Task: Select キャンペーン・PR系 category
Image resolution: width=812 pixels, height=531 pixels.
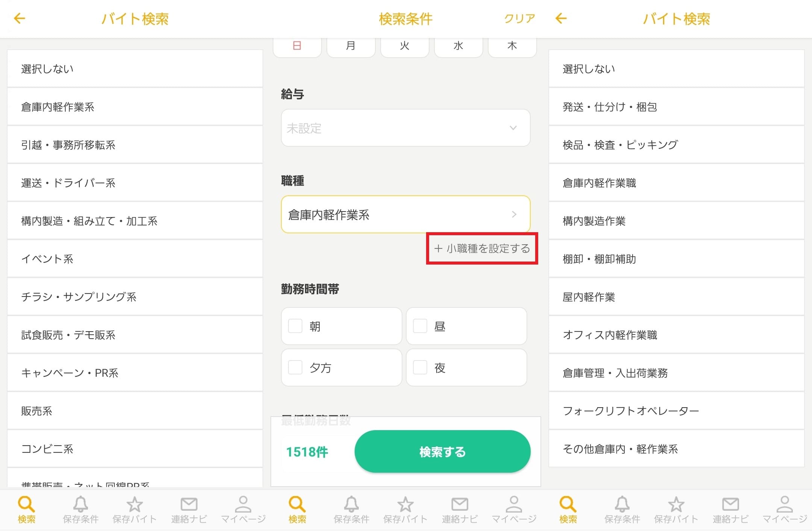Action: (x=135, y=373)
